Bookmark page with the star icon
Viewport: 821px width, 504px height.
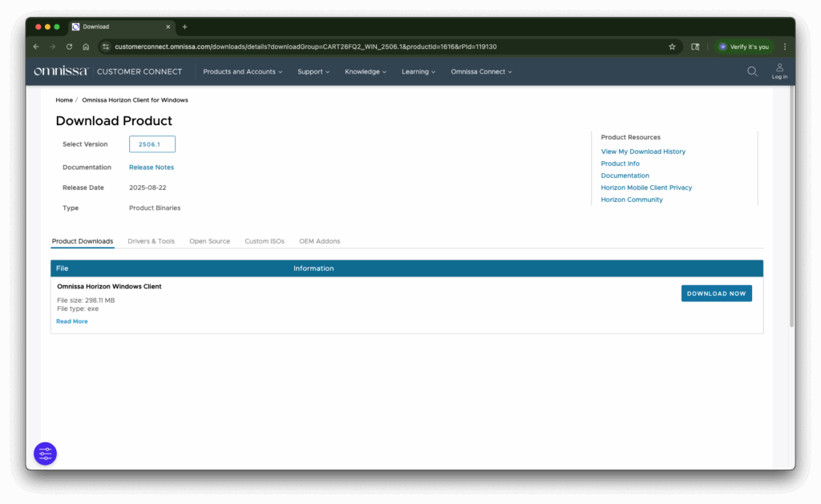(x=672, y=46)
